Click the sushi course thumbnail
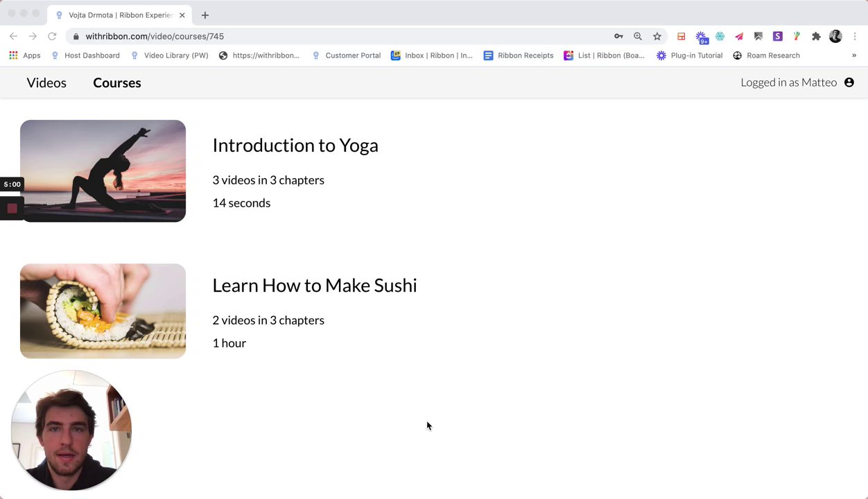 [103, 311]
